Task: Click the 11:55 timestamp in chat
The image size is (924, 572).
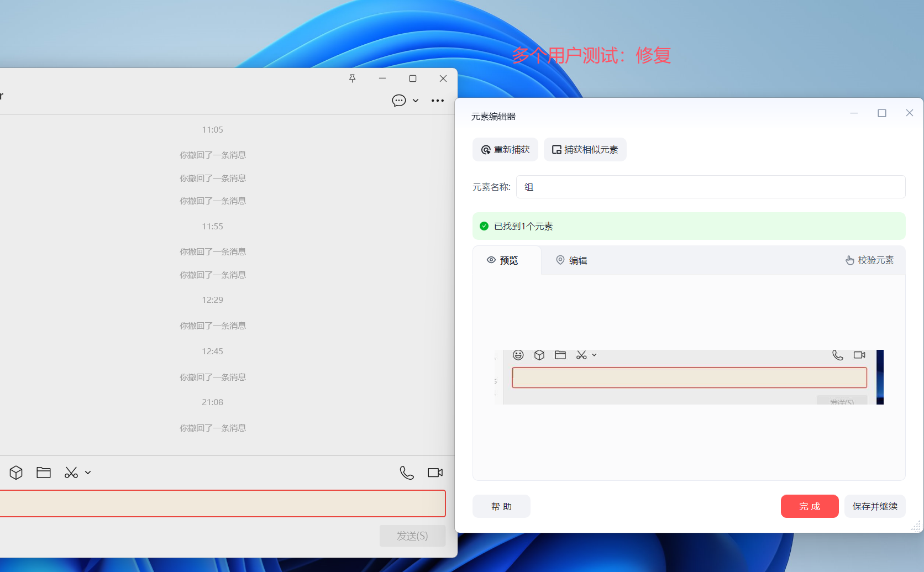Action: click(x=212, y=227)
